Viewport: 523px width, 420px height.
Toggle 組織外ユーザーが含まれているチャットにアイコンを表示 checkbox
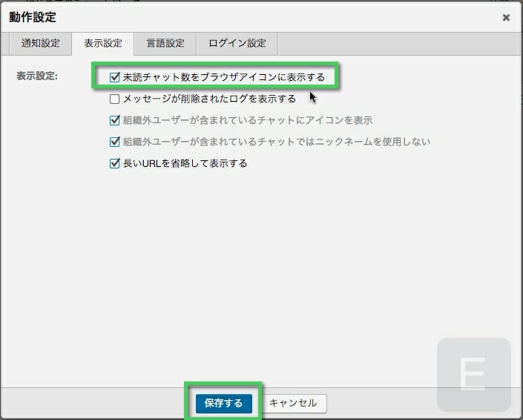114,120
